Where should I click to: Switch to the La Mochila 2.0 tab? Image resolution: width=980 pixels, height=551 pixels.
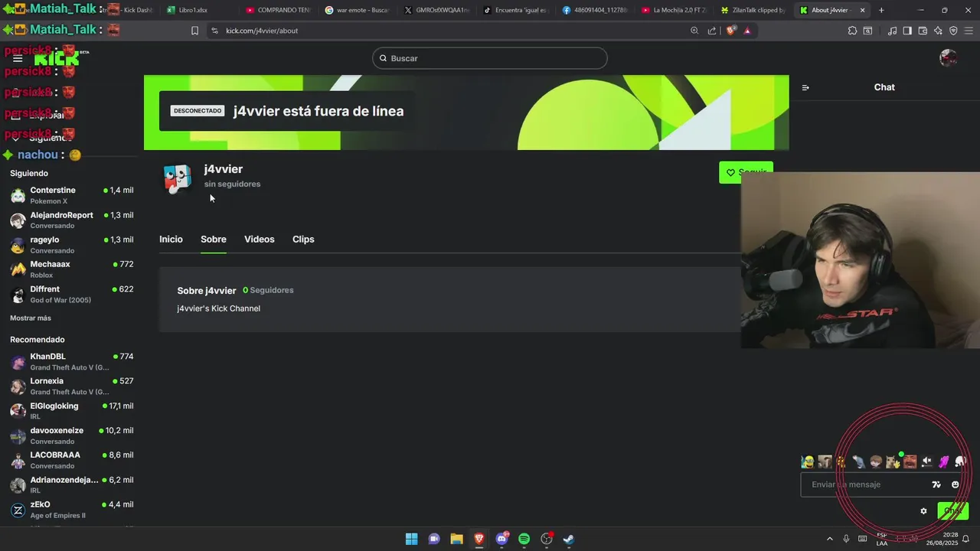(674, 10)
